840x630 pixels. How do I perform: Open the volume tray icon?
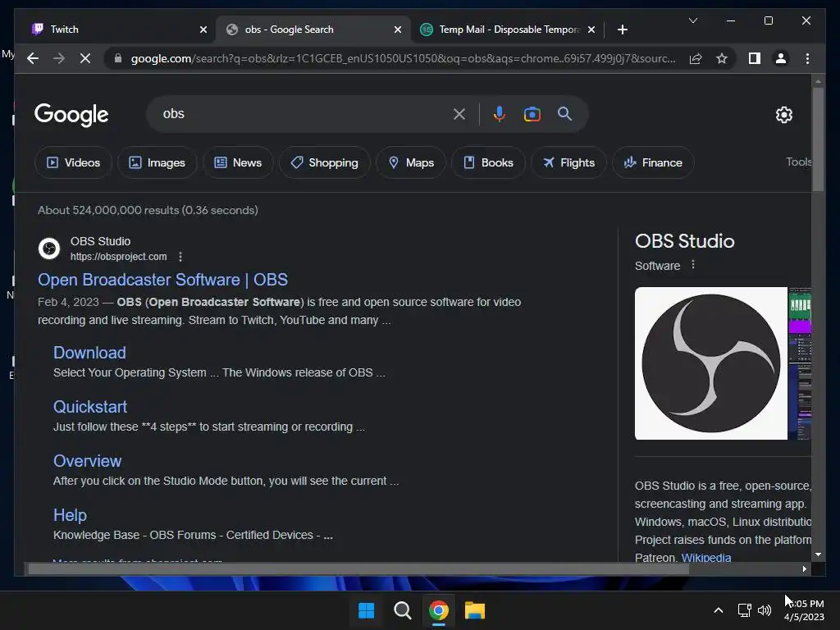(x=765, y=610)
